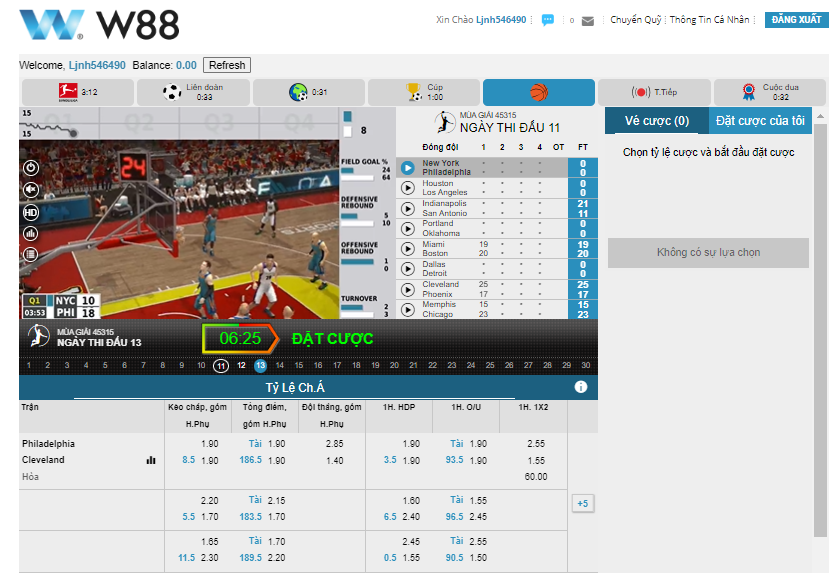Mute the live match video sound
The image size is (830, 573).
(x=31, y=190)
